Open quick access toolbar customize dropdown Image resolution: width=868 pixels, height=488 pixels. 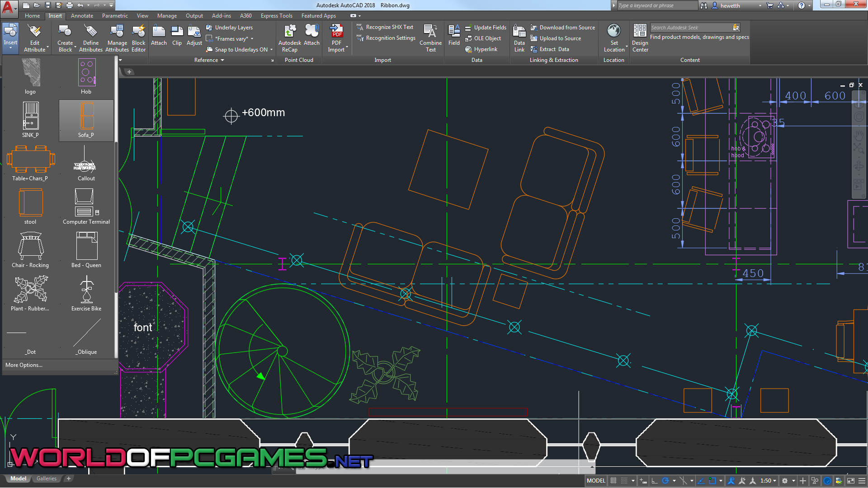coord(111,5)
